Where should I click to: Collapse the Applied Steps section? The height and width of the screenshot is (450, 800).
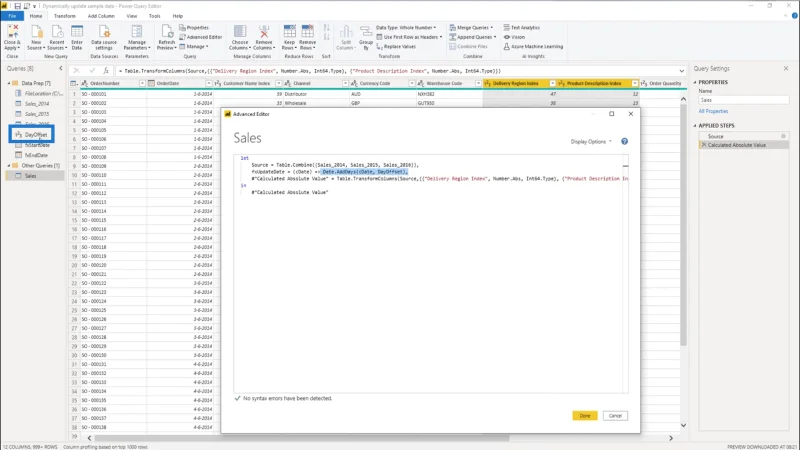click(x=695, y=126)
